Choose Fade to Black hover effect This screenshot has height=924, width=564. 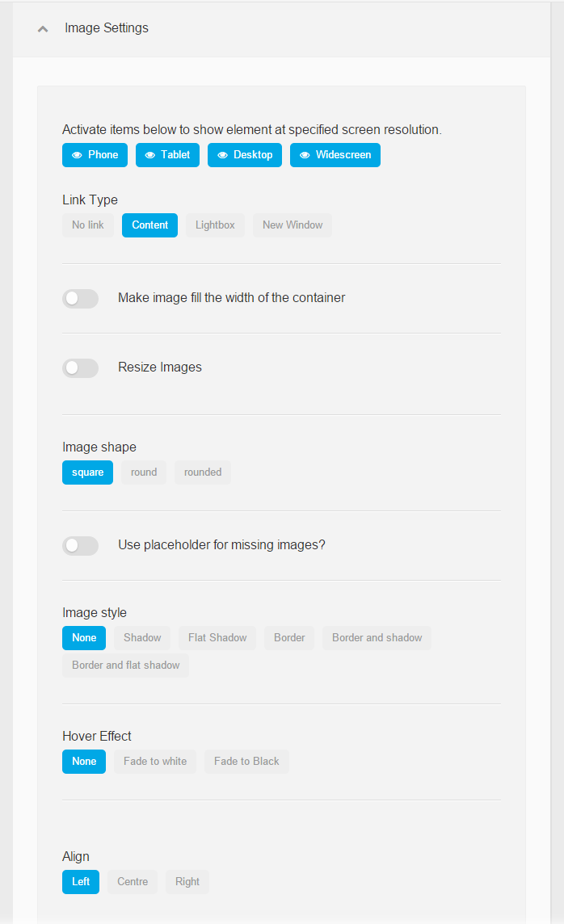tap(246, 762)
